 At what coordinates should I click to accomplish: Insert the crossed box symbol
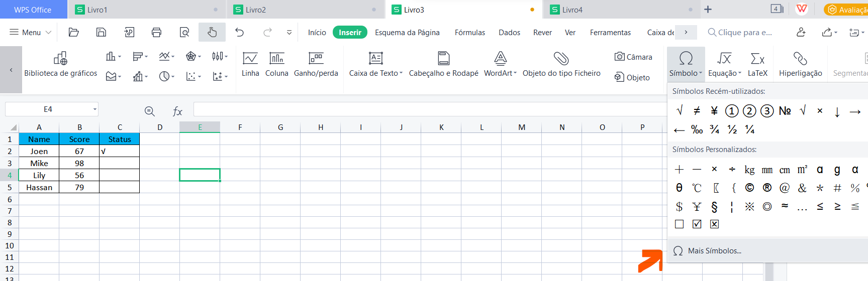click(714, 224)
